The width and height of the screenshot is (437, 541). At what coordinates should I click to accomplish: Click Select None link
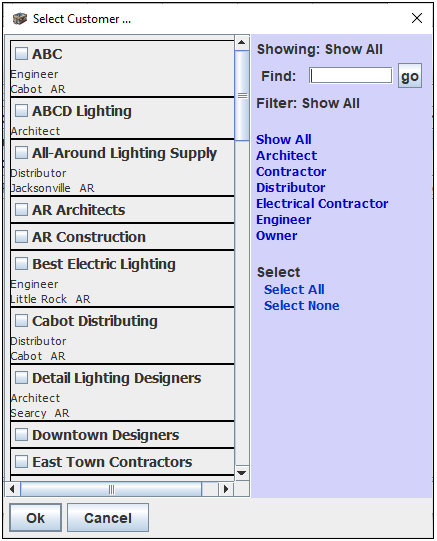[302, 306]
